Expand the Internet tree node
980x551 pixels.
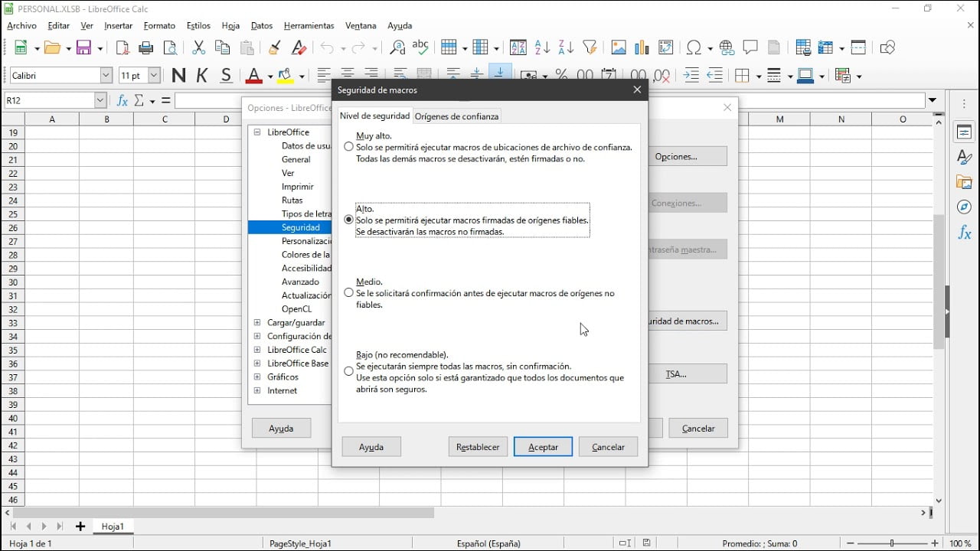pos(257,390)
